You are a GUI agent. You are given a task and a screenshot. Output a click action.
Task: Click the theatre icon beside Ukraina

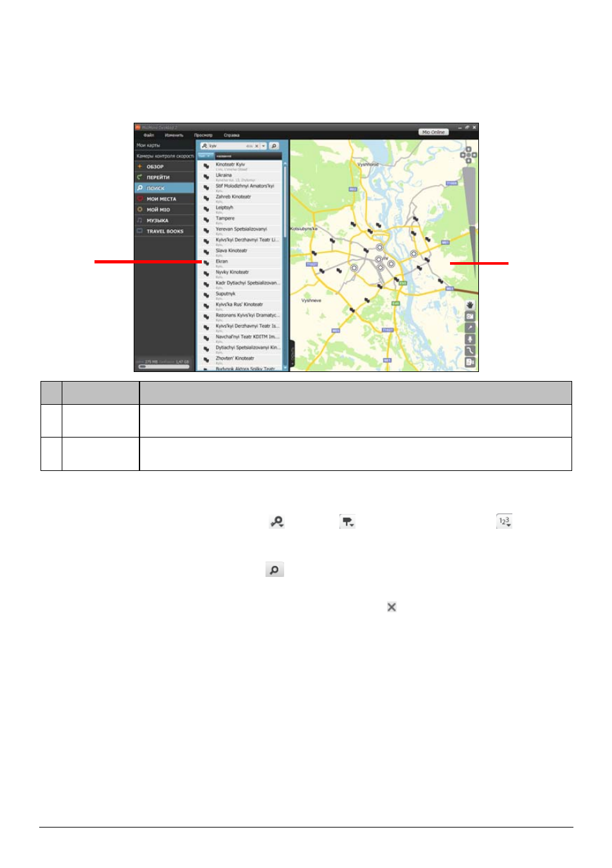tap(206, 177)
